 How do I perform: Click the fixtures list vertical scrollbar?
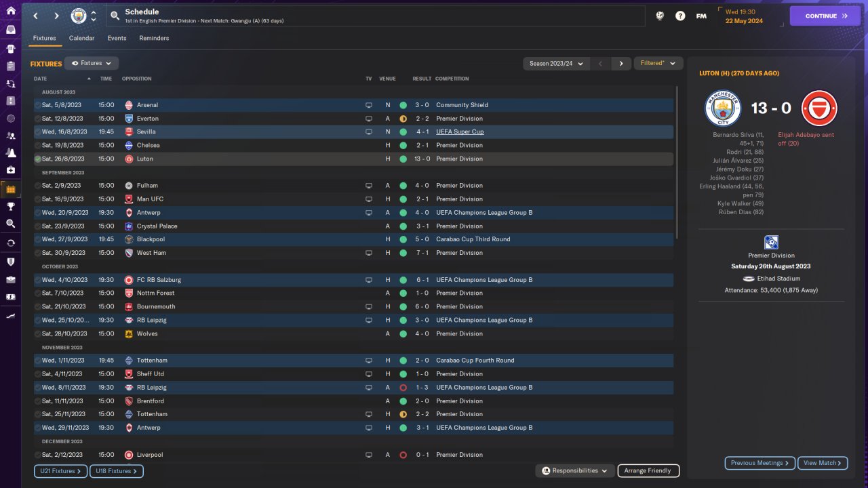click(x=676, y=163)
